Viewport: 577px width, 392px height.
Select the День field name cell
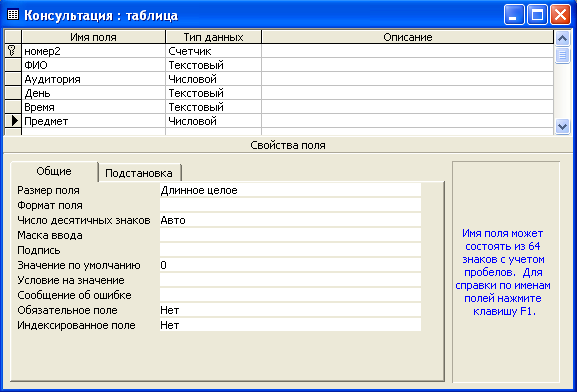click(93, 93)
